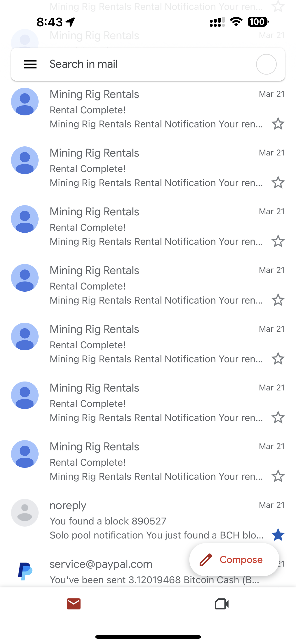Tap the location arrow in status bar

[x=70, y=22]
